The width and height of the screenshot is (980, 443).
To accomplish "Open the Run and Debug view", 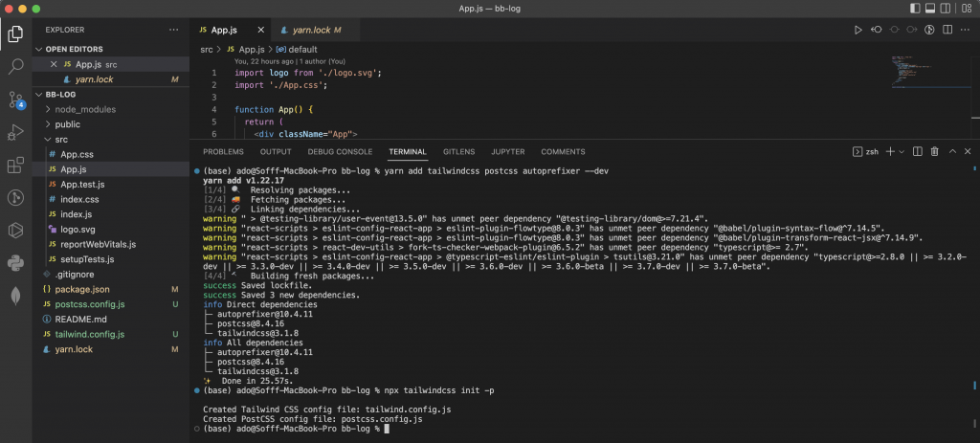I will coord(15,132).
